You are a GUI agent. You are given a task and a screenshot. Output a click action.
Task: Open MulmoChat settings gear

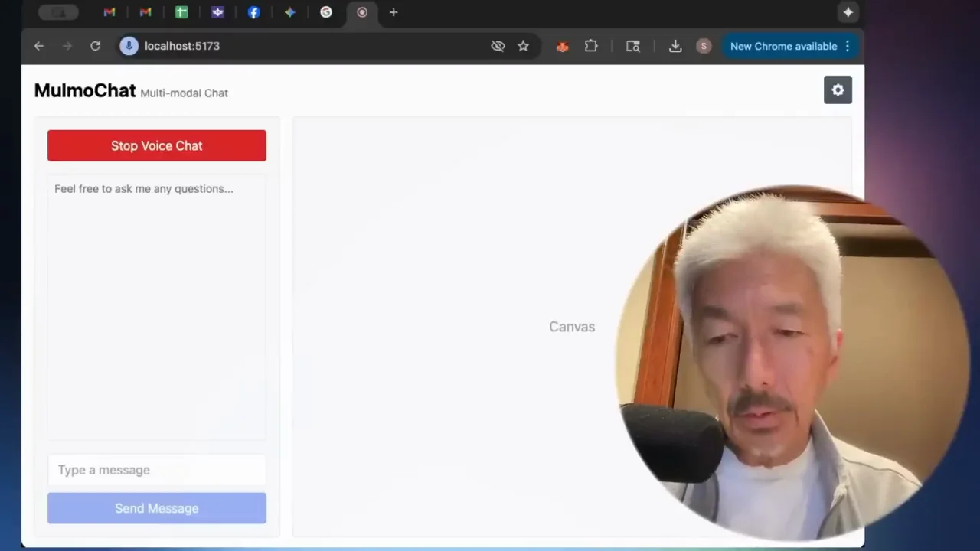(x=838, y=90)
